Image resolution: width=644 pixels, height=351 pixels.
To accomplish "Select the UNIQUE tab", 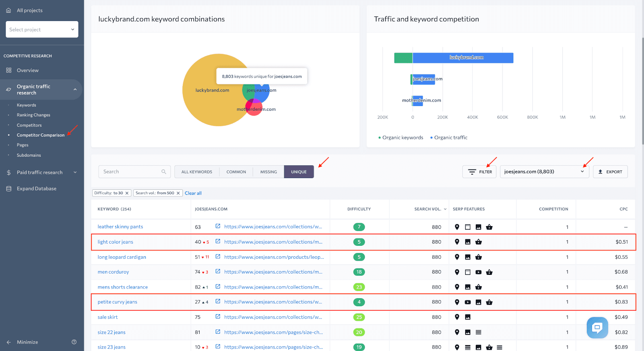I will [299, 172].
